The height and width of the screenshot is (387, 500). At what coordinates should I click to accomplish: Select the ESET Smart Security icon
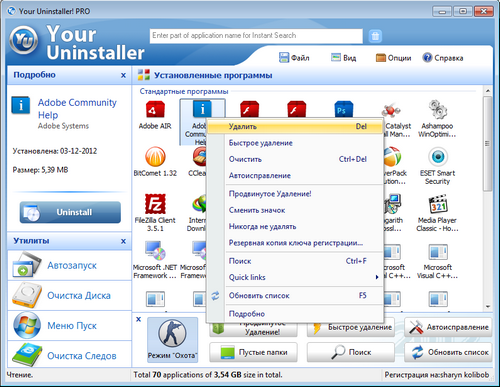click(x=437, y=157)
